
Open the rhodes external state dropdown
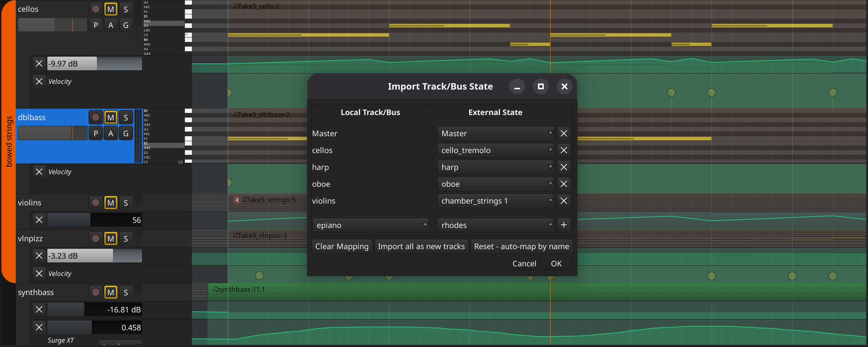click(495, 225)
